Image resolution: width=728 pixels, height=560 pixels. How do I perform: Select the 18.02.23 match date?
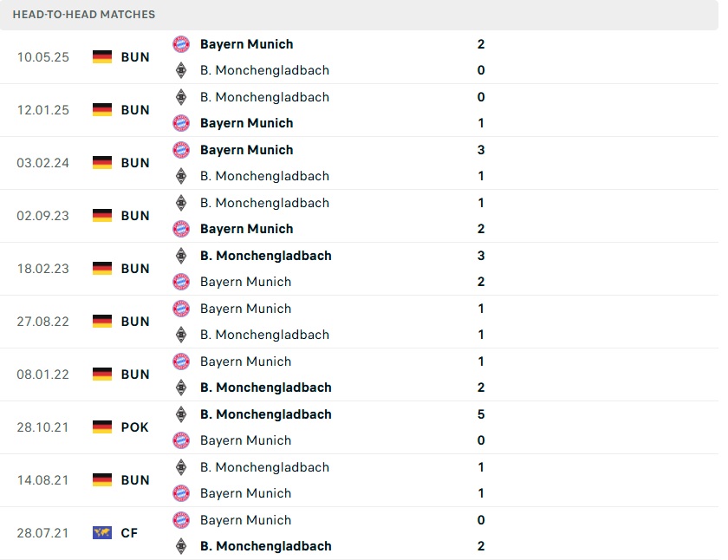[x=42, y=269]
